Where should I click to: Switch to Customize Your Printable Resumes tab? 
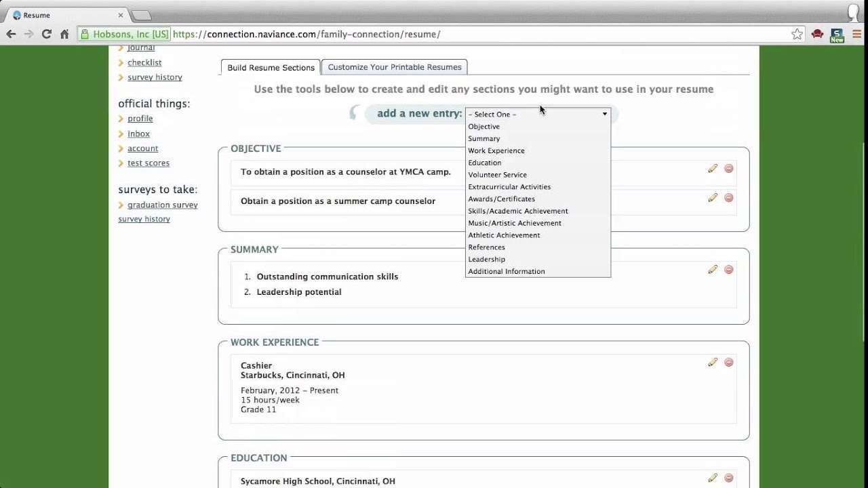pos(395,67)
